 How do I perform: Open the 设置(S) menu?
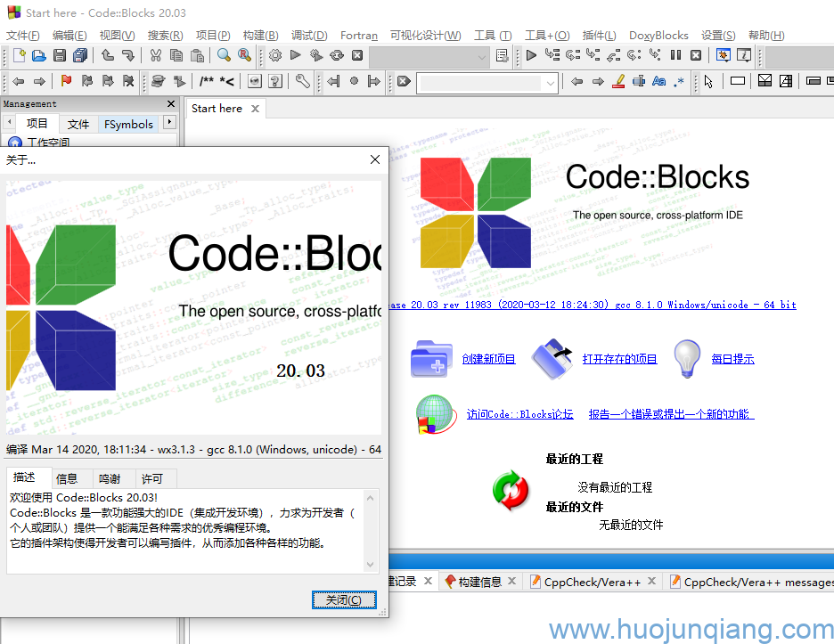(x=718, y=36)
